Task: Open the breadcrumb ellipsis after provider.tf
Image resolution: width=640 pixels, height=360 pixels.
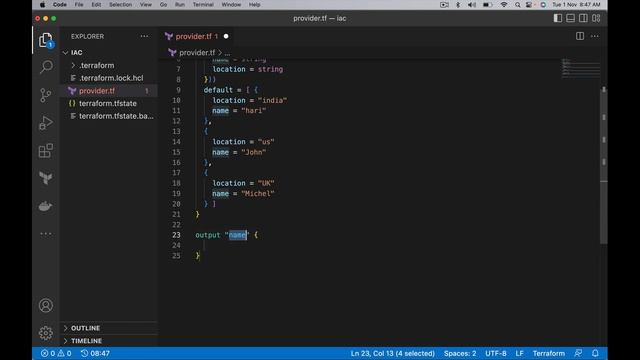Action: click(227, 53)
